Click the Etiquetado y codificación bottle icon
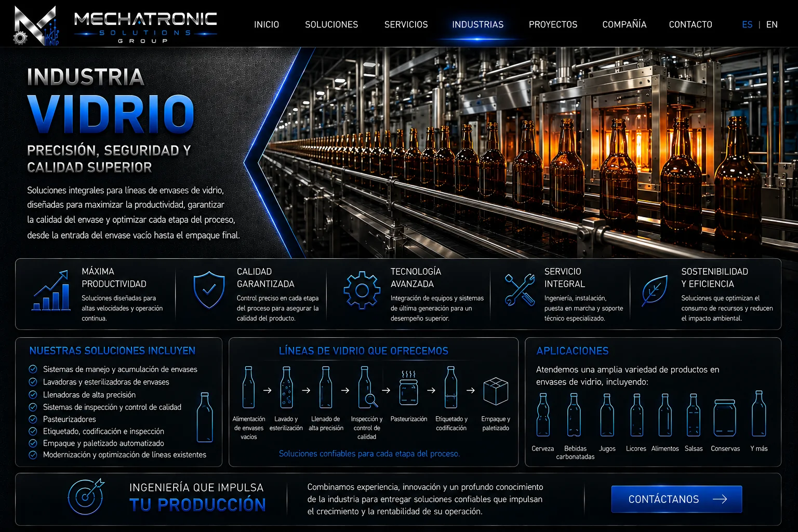This screenshot has width=798, height=532. (x=451, y=388)
